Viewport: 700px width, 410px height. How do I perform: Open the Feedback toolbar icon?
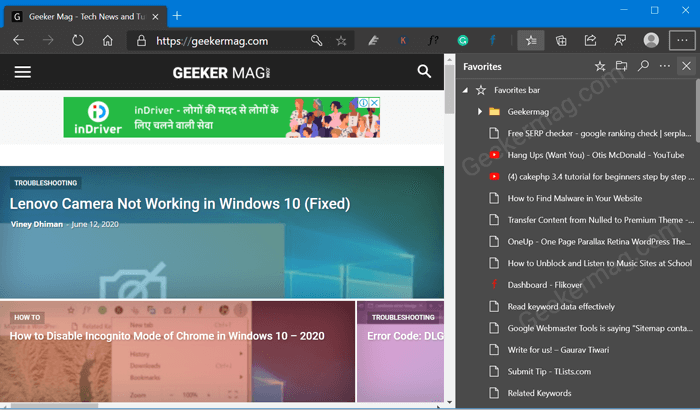620,41
